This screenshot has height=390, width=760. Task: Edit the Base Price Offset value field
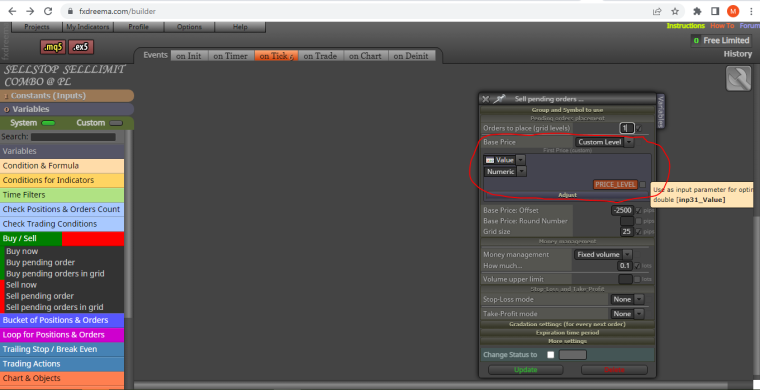(622, 210)
